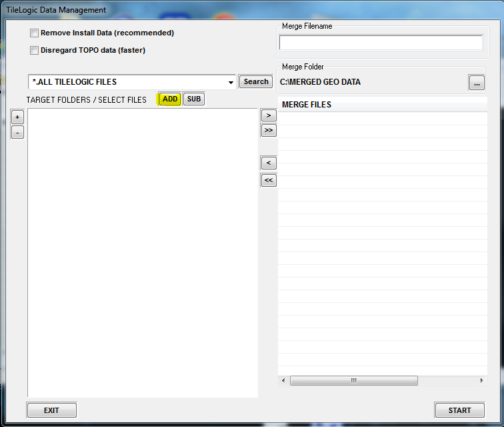Move all files to merge list with >> arrow

click(268, 131)
